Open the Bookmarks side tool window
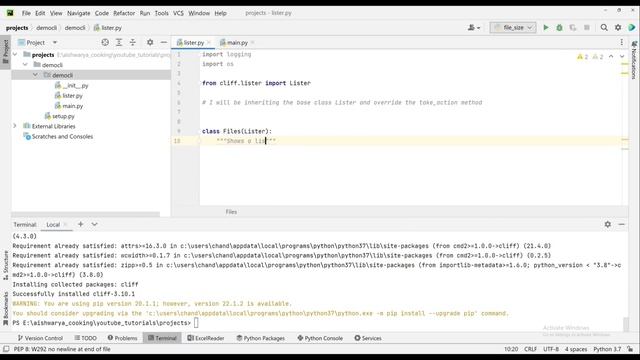This screenshot has width=640, height=360. click(6, 309)
